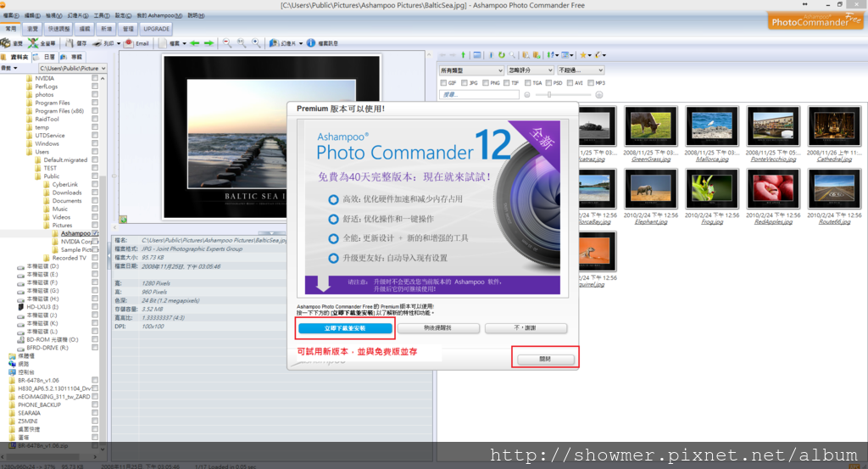Open the 檔案 File menu
The image size is (868, 469).
coord(10,15)
